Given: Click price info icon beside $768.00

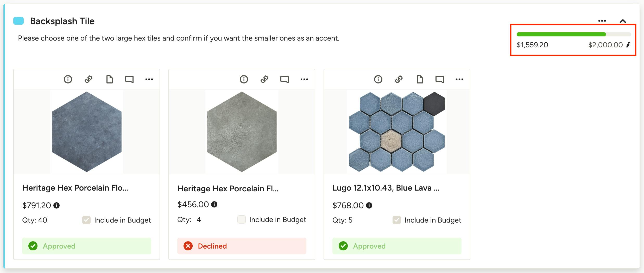Looking at the screenshot, I should click(369, 205).
